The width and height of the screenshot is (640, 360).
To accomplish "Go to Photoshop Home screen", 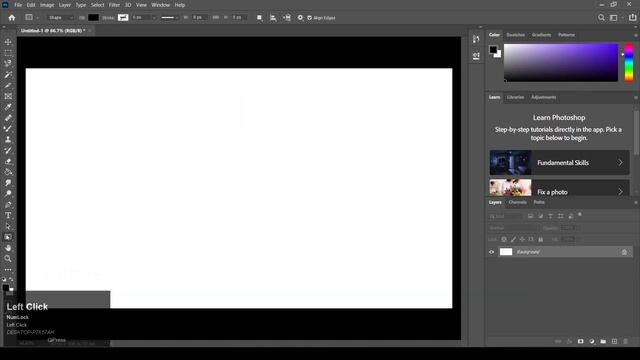I will [x=12, y=18].
